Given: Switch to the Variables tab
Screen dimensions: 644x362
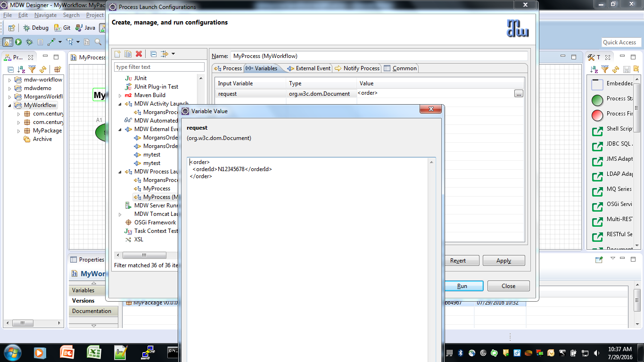Looking at the screenshot, I should coord(262,68).
